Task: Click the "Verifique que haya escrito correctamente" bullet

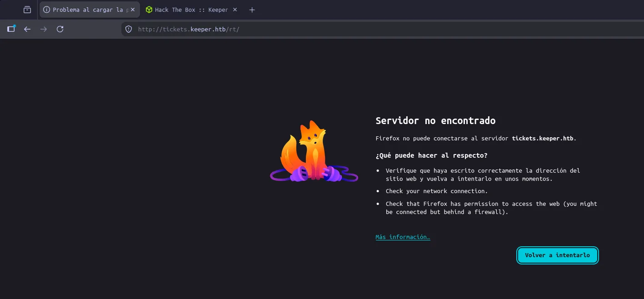Action: [483, 175]
